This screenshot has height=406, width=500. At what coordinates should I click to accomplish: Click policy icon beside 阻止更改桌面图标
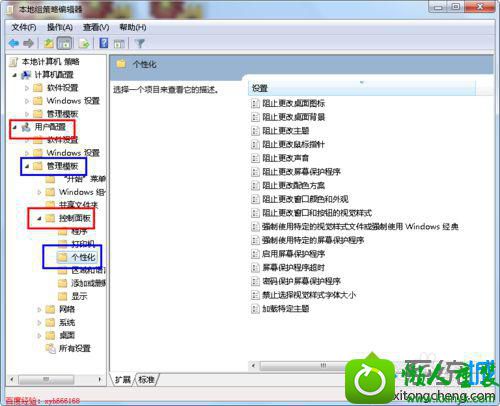[x=255, y=104]
